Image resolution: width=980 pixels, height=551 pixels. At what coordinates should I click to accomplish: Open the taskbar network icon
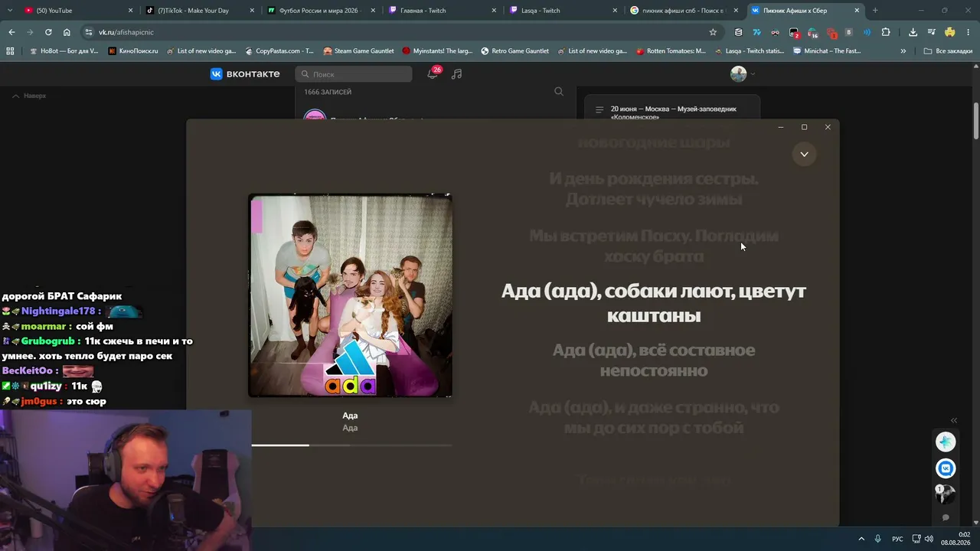tap(916, 539)
